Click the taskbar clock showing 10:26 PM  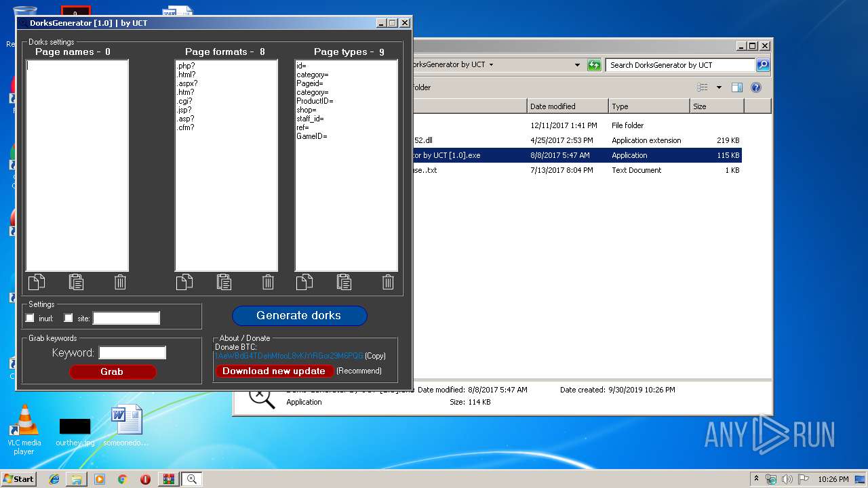click(x=833, y=479)
